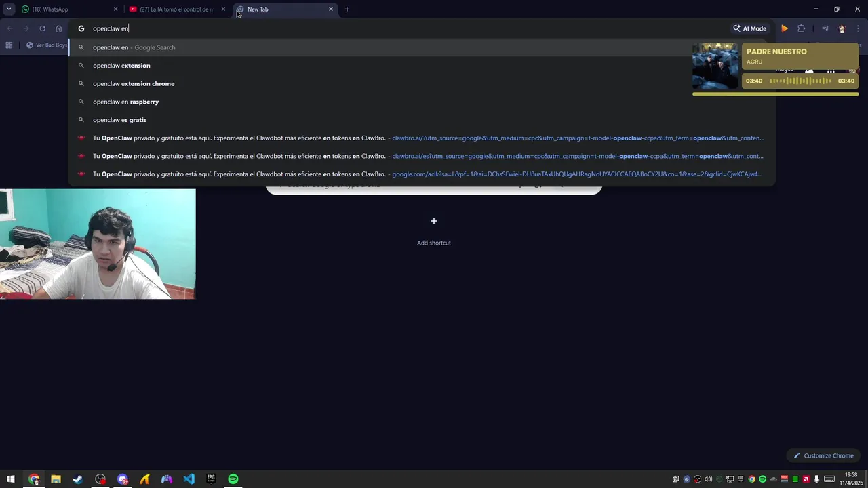Open the orange swoosh app in taskbar
The width and height of the screenshot is (868, 488).
tap(144, 479)
